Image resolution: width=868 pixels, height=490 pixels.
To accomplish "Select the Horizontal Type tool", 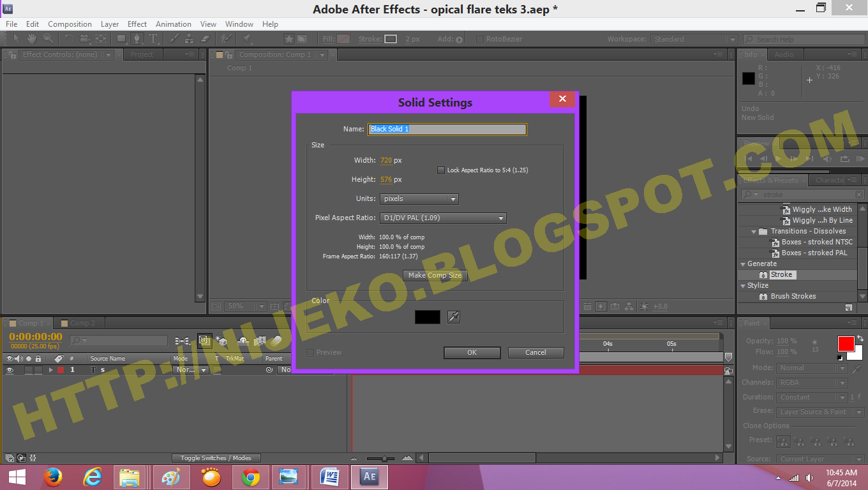I will click(x=153, y=39).
